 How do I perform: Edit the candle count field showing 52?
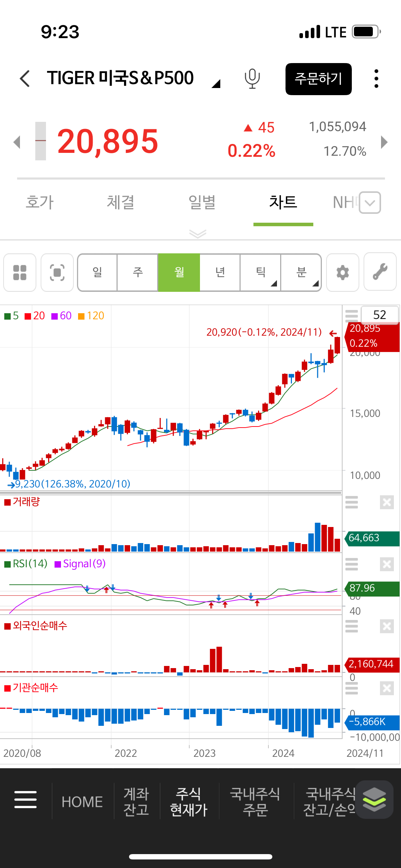click(x=380, y=315)
